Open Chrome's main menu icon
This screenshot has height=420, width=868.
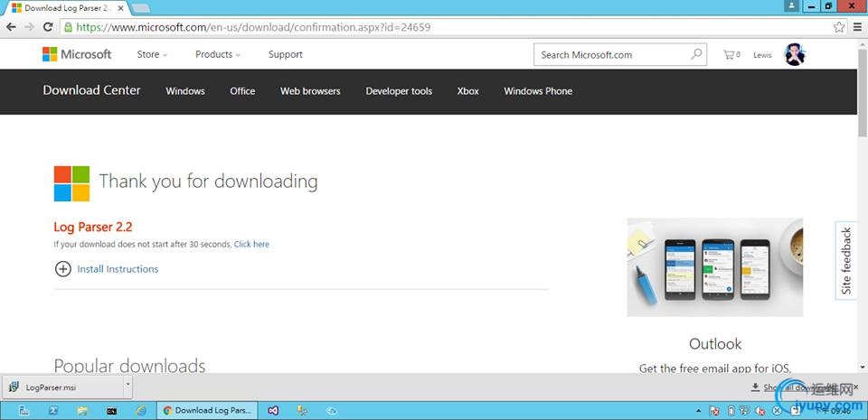coord(857,26)
